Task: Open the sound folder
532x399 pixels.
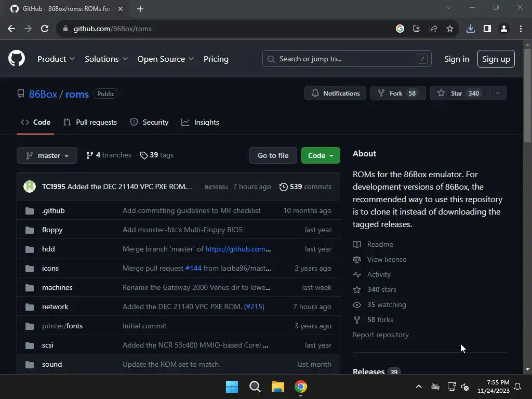Action: (52, 364)
